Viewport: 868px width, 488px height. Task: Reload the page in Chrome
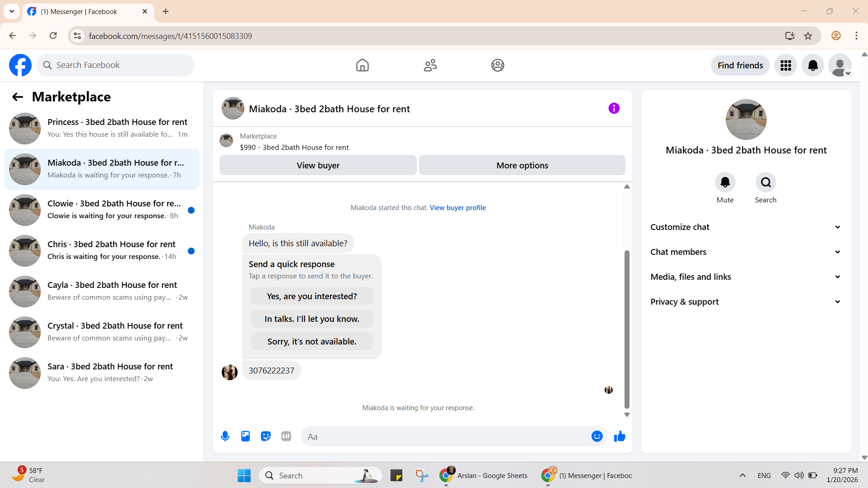[x=53, y=36]
